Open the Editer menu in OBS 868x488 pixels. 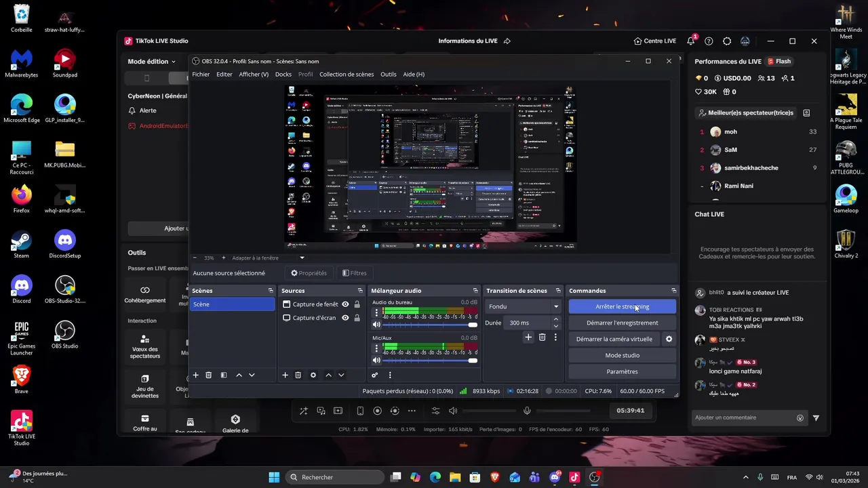(x=224, y=75)
